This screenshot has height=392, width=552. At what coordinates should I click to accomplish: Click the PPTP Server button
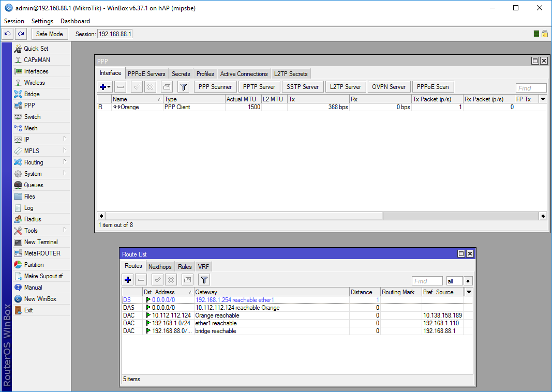point(259,86)
